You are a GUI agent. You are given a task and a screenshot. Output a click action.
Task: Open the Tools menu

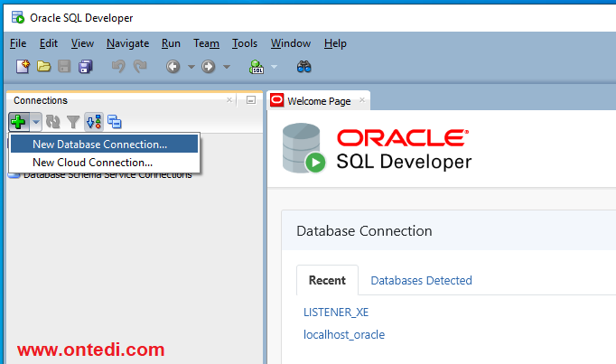[x=245, y=43]
